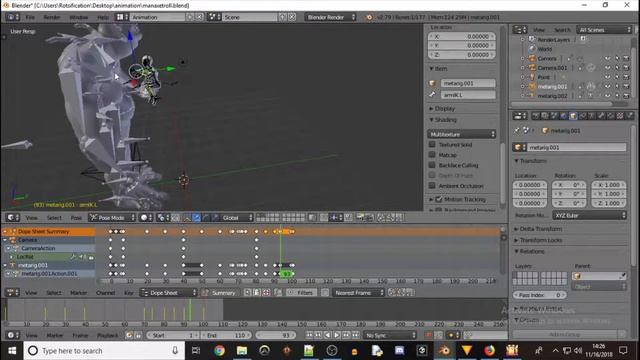
Task: Open the timeline editor type selector
Action: coord(13,336)
